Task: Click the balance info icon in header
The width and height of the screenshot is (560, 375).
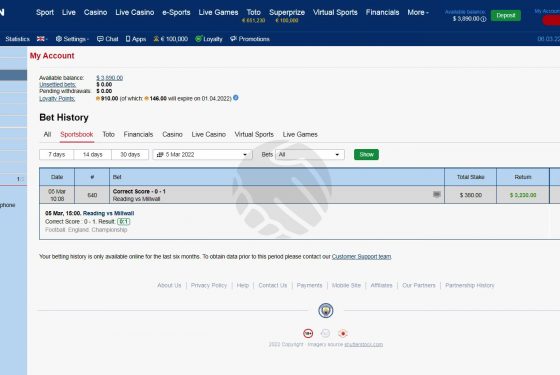Action: [x=483, y=19]
